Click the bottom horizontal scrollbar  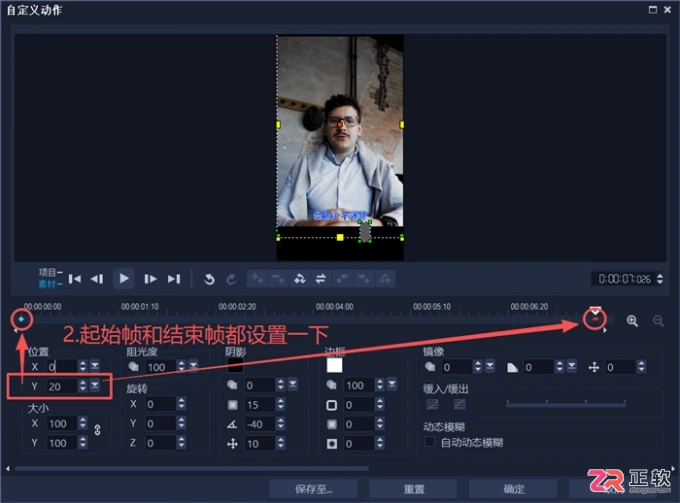(x=192, y=468)
